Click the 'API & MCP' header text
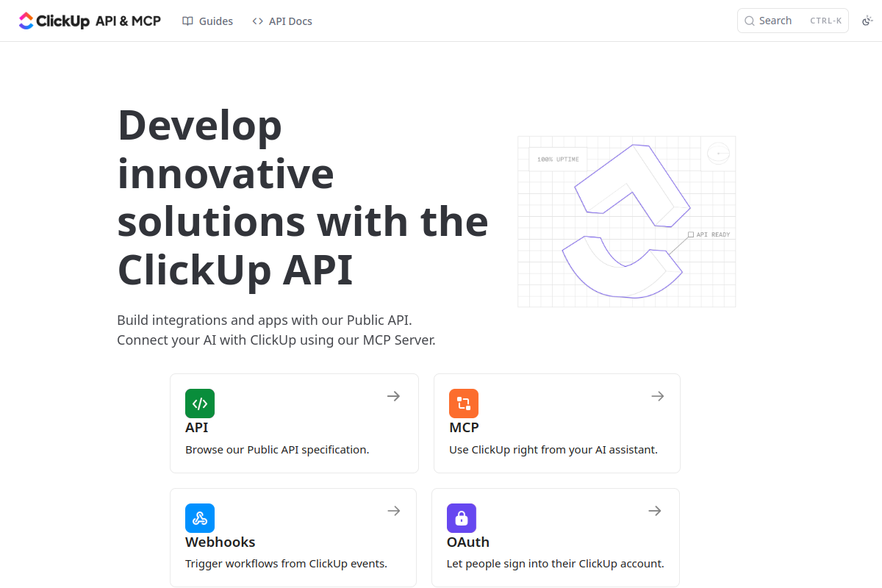 pyautogui.click(x=128, y=21)
